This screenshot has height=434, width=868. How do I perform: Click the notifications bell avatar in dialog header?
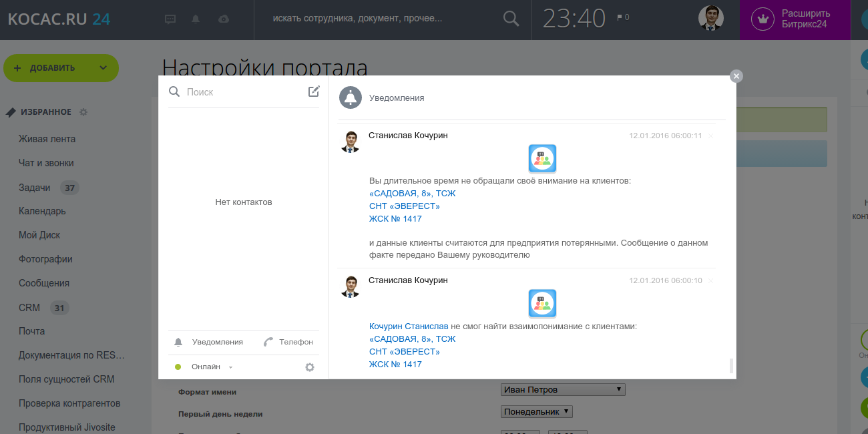coord(351,97)
